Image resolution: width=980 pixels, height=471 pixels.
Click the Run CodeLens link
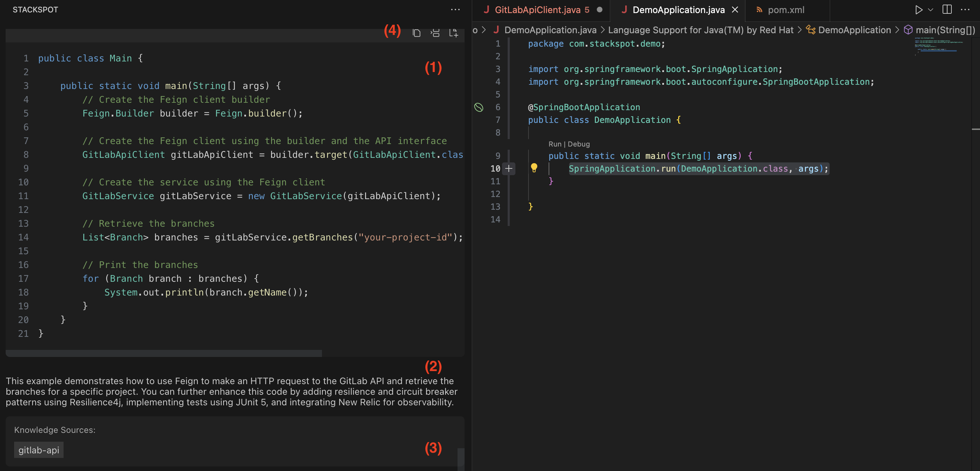[555, 144]
